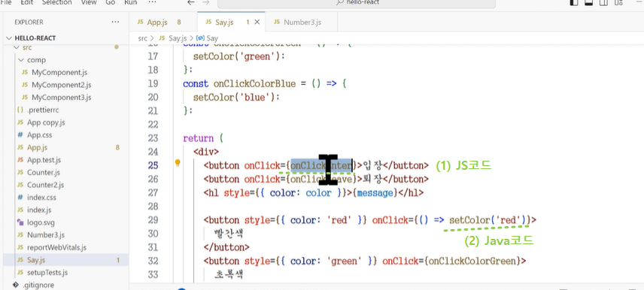Open Number3.js in the Explorer tree
The width and height of the screenshot is (644, 290).
(46, 235)
